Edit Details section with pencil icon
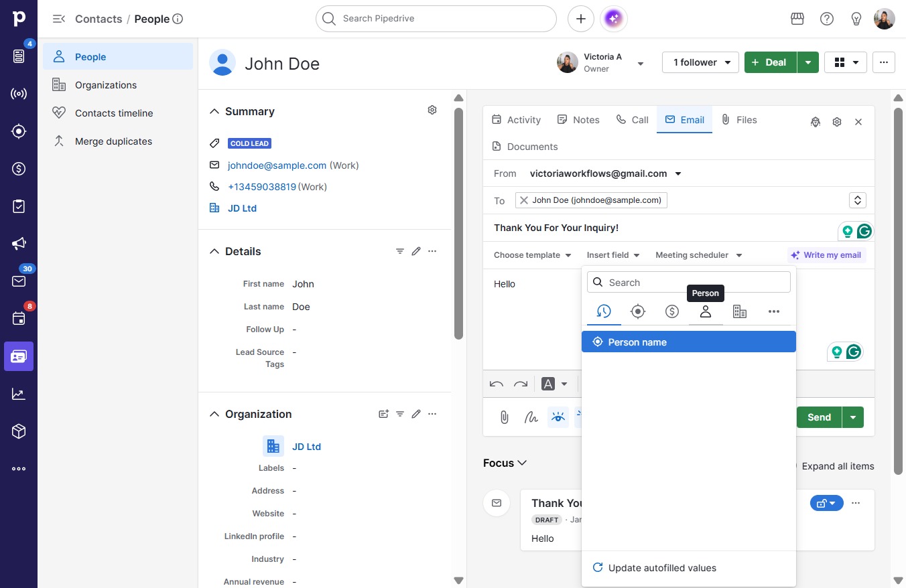906x588 pixels. 416,251
